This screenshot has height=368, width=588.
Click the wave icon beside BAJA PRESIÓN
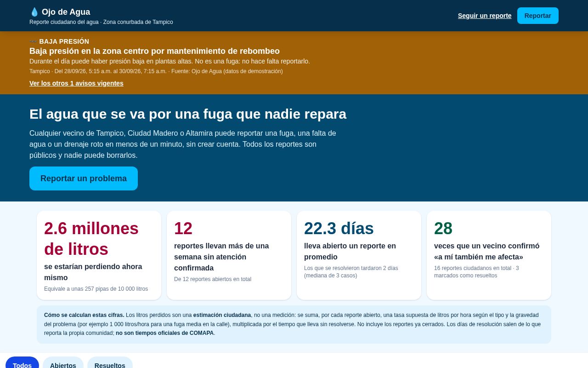33,41
